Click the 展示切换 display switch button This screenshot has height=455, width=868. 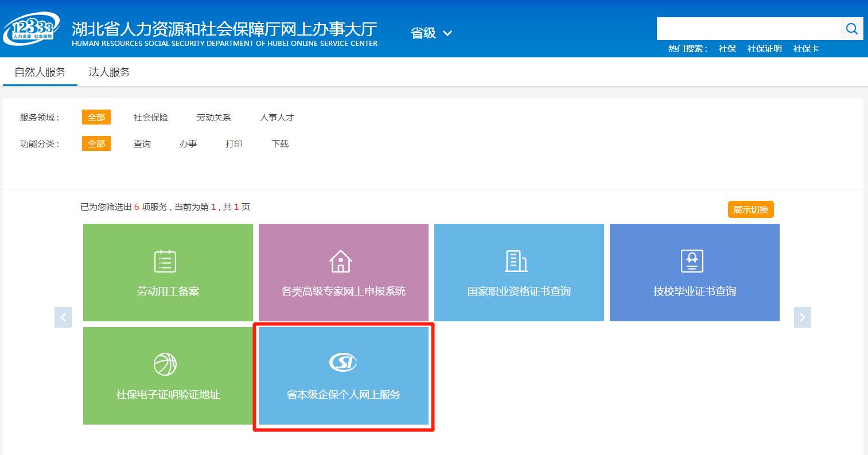point(750,209)
